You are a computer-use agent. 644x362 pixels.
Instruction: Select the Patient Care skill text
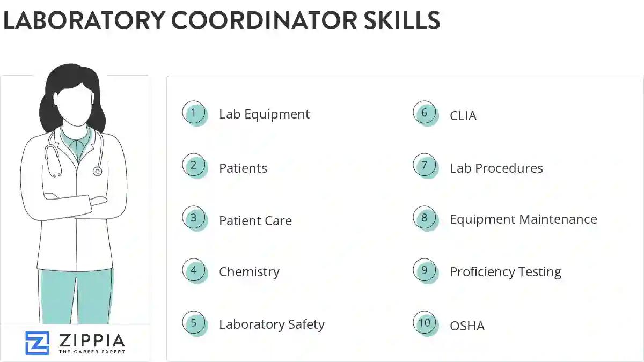[x=255, y=221]
